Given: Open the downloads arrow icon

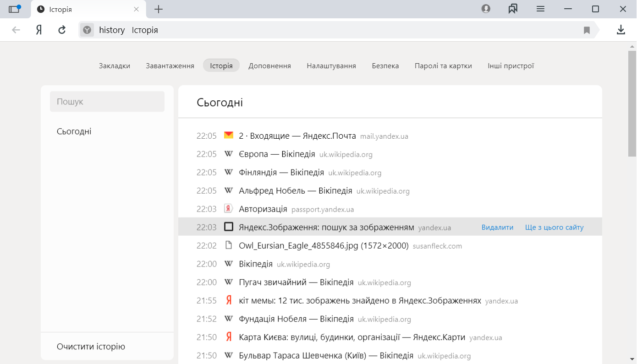Looking at the screenshot, I should pos(621,30).
